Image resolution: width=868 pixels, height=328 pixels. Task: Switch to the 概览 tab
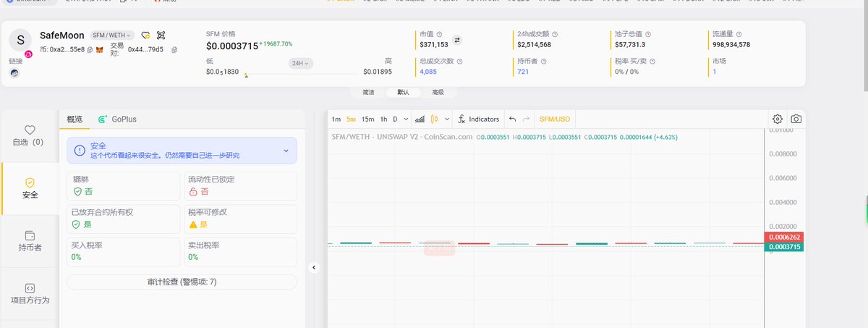click(75, 119)
